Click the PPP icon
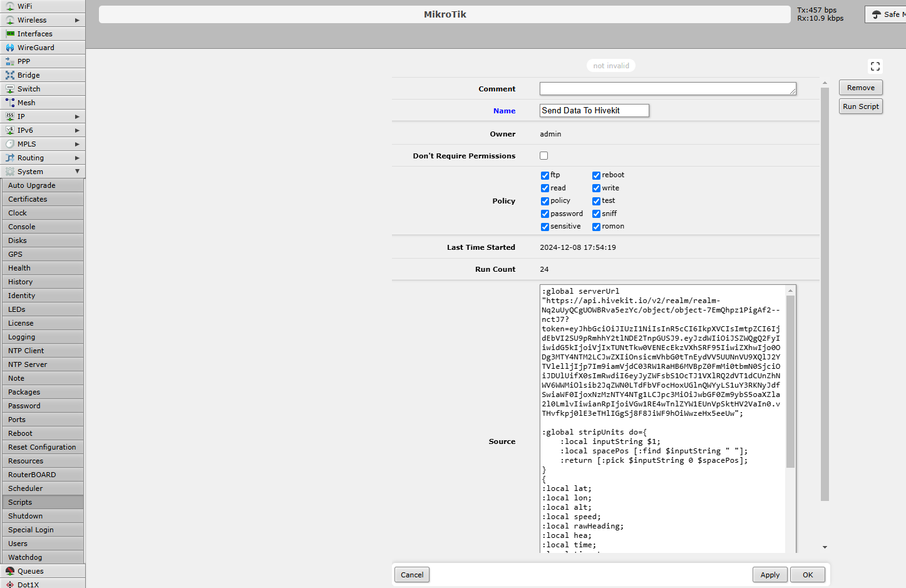The height and width of the screenshot is (588, 906). tap(10, 61)
